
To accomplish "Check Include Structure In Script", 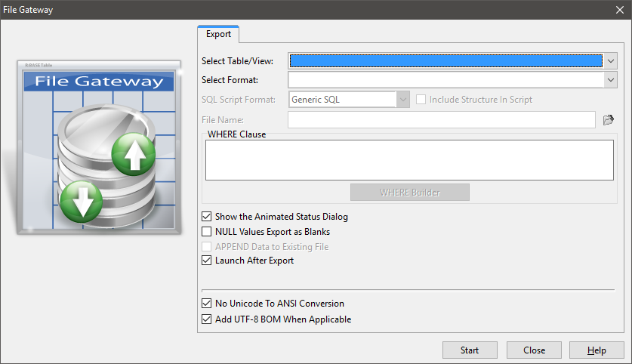I will (x=421, y=100).
